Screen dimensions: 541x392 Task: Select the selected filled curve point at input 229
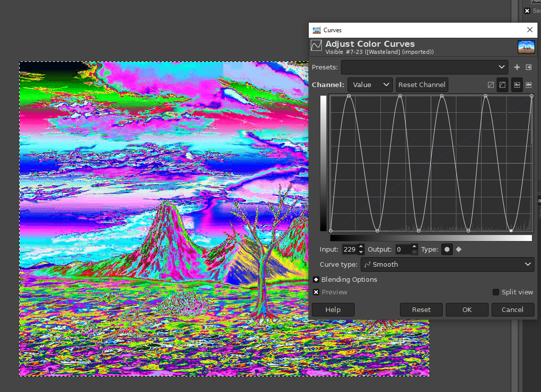click(511, 230)
